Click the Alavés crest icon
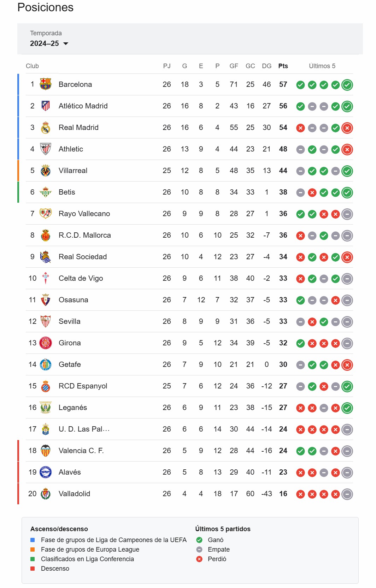 pyautogui.click(x=46, y=472)
